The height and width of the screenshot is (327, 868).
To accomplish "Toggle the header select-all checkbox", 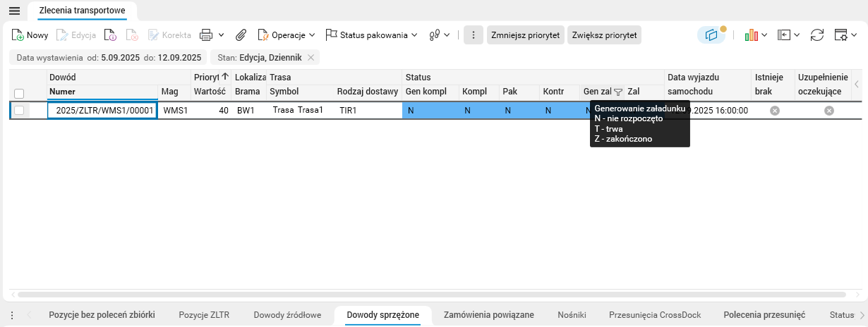I will tap(19, 93).
